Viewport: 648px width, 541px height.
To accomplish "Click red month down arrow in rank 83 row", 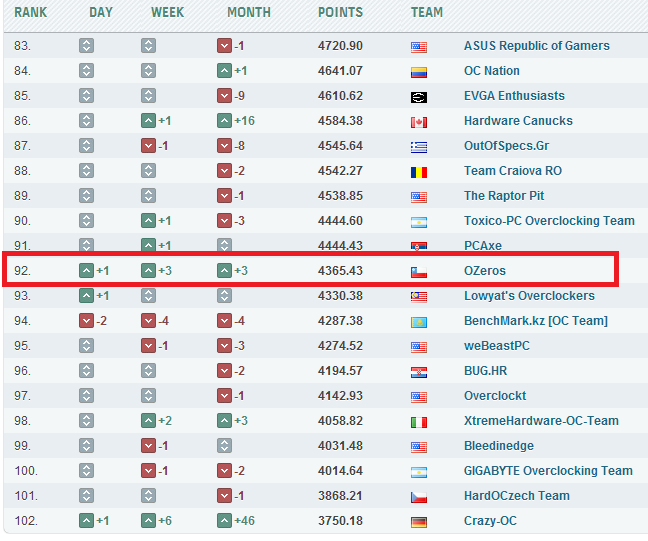I will pyautogui.click(x=224, y=45).
